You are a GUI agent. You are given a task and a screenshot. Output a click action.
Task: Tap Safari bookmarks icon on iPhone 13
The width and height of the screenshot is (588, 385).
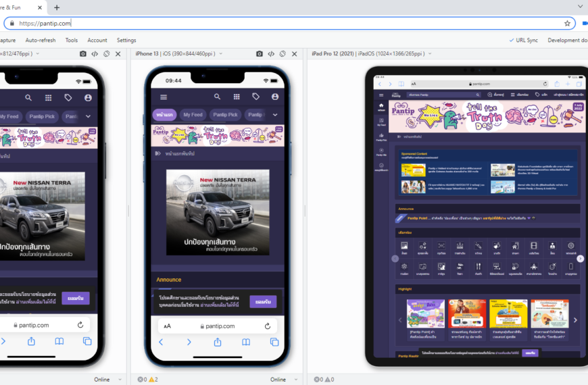pos(246,342)
